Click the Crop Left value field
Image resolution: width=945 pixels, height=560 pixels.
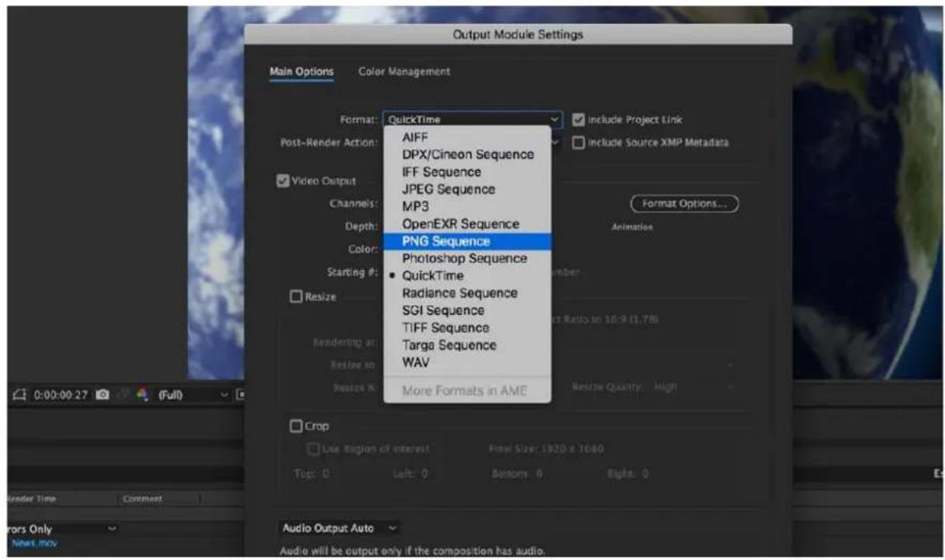click(424, 474)
